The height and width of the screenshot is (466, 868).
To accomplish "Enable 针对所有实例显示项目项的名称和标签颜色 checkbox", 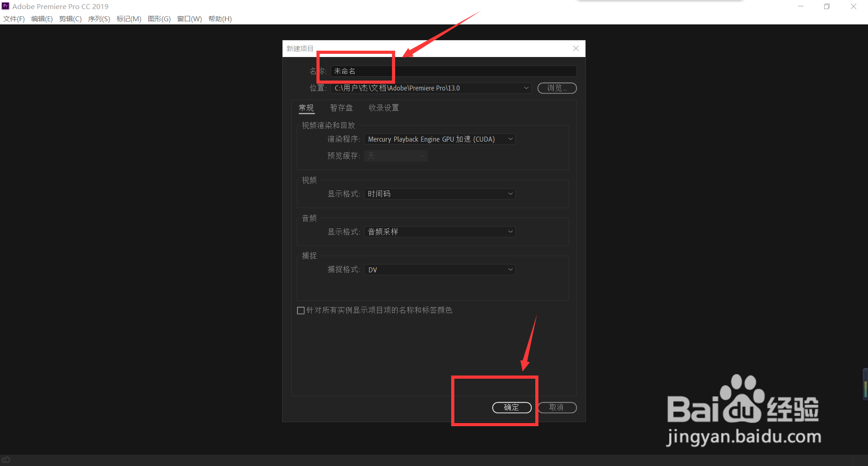I will tap(301, 310).
